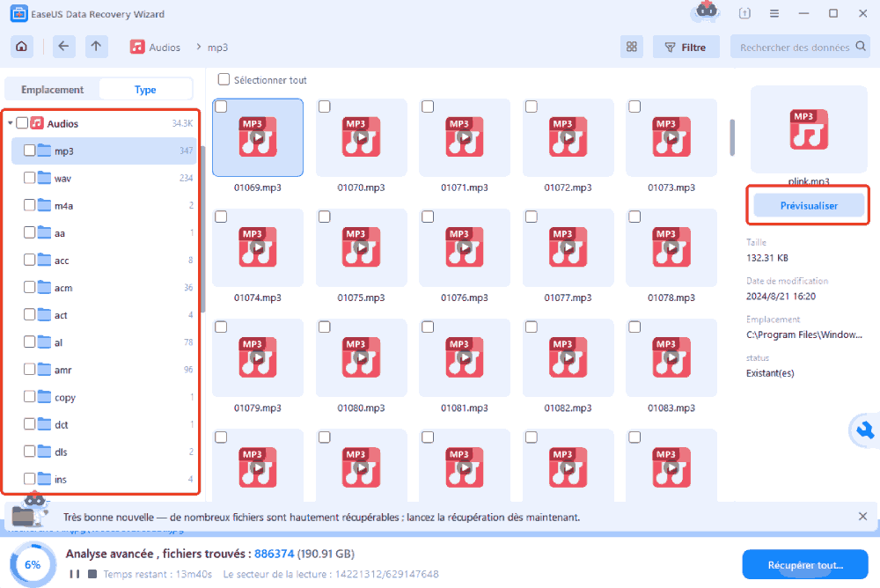Open the hamburger menu
The width and height of the screenshot is (880, 588).
774,13
